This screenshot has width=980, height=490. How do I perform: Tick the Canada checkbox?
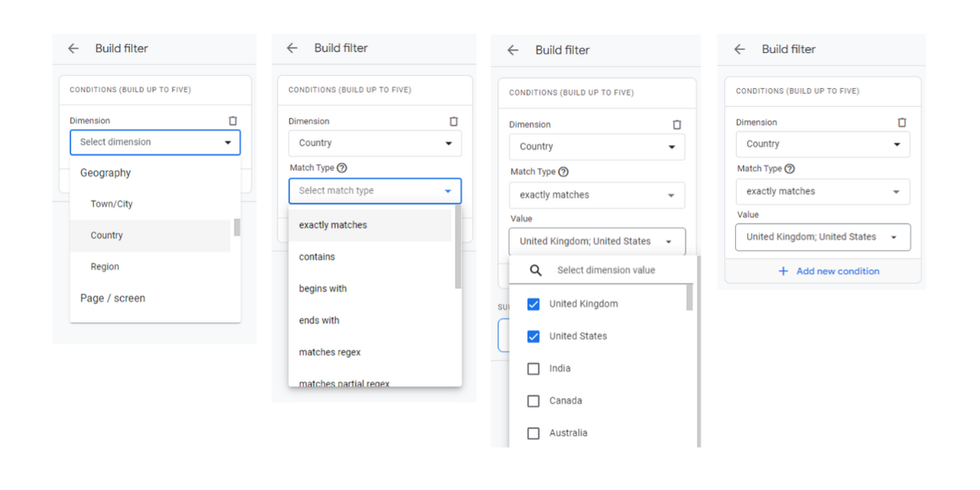533,401
